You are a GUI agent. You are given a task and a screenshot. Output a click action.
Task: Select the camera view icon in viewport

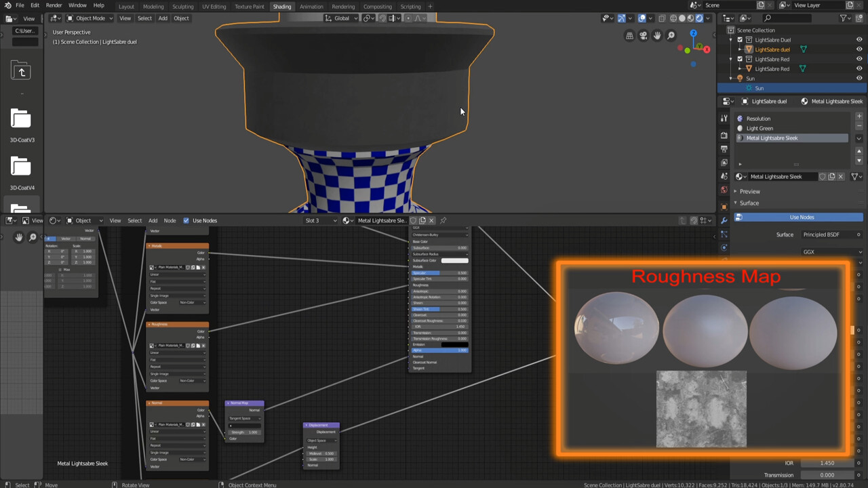coord(643,35)
